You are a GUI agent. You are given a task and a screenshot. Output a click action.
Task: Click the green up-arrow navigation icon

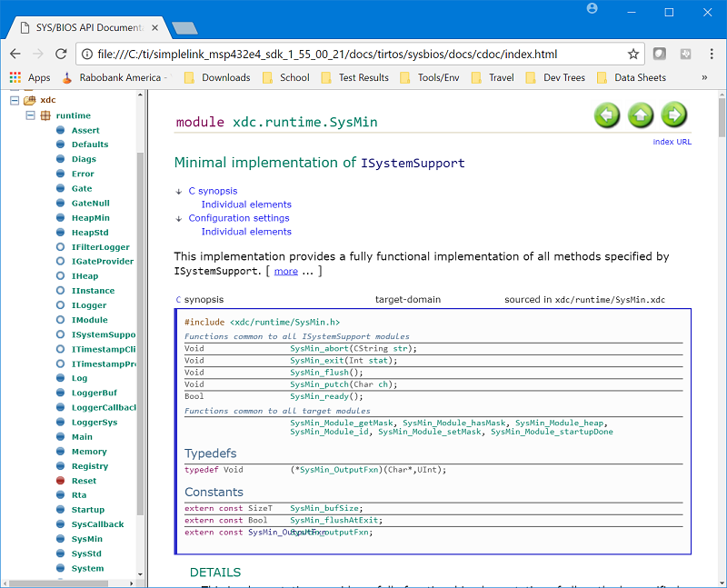point(641,115)
